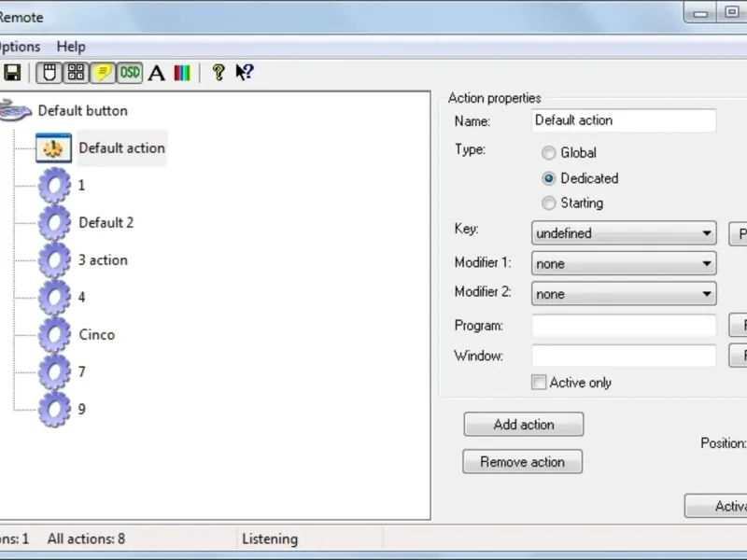Activate the What's This cursor help icon
Screen dimensions: 747x560
[245, 73]
